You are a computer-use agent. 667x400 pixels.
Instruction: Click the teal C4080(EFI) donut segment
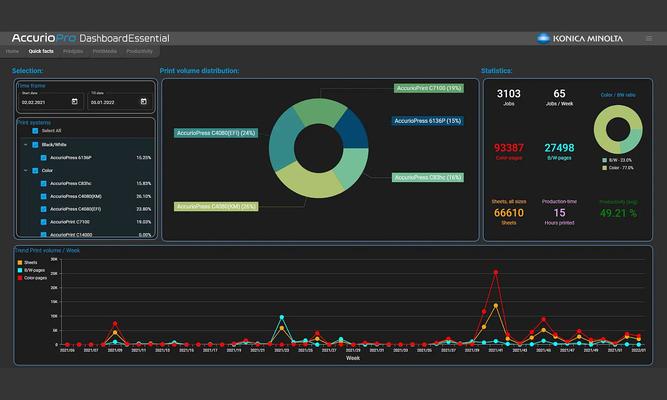pyautogui.click(x=284, y=140)
